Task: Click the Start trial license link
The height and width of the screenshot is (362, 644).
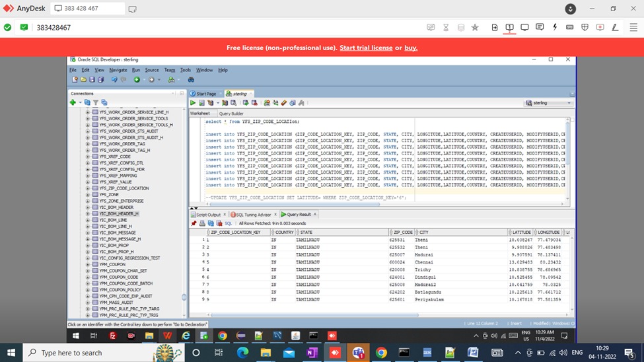Action: (366, 48)
